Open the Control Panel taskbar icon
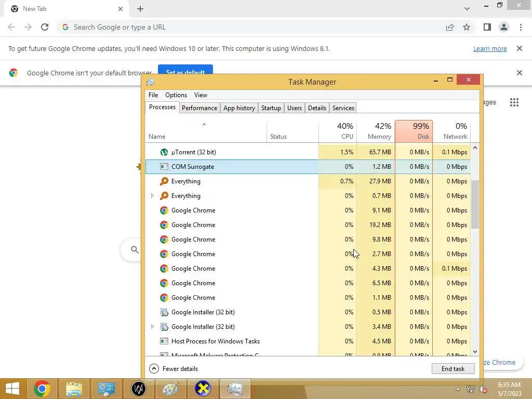Image resolution: width=532 pixels, height=399 pixels. pyautogui.click(x=106, y=389)
